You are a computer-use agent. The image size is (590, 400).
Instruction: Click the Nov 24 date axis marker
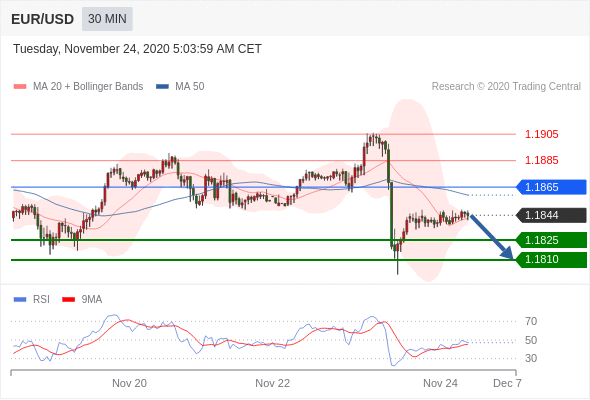(x=440, y=383)
